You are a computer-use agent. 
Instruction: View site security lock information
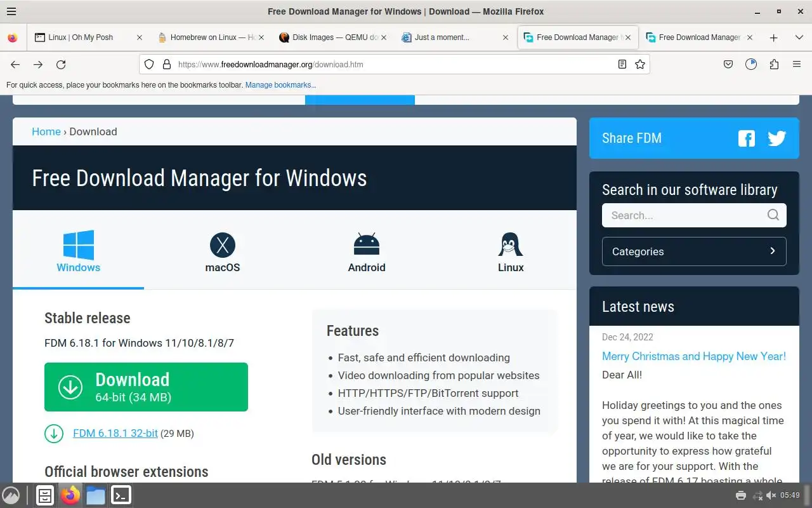[167, 64]
